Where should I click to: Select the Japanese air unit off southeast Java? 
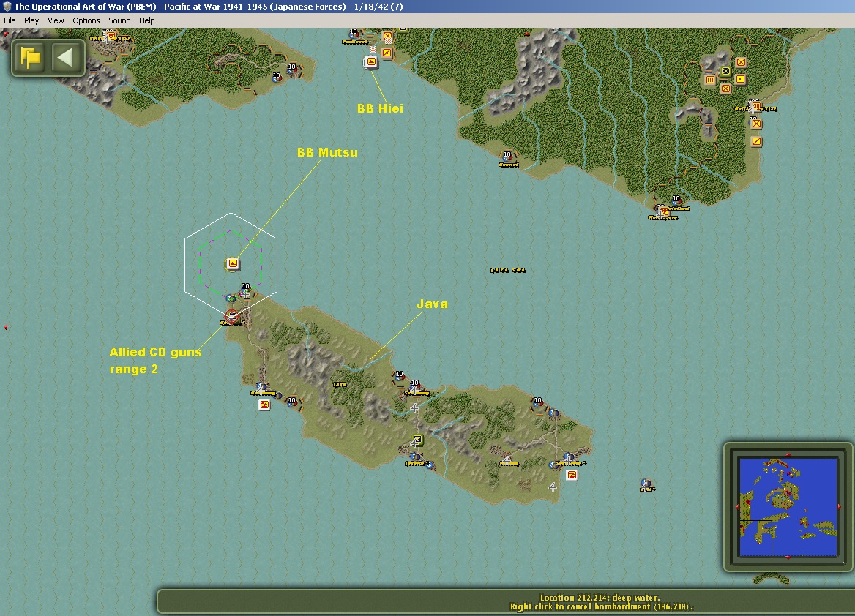click(x=572, y=475)
